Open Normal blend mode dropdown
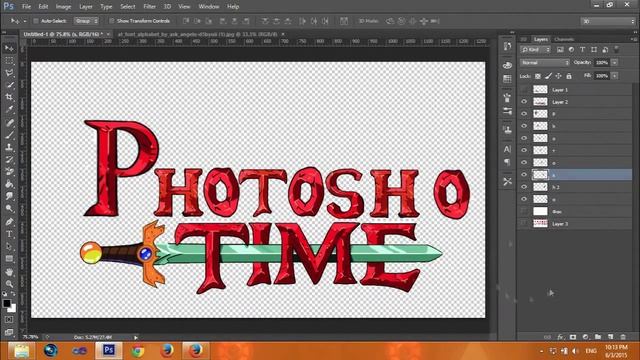Screen dimensions: 640x360 click(544, 63)
